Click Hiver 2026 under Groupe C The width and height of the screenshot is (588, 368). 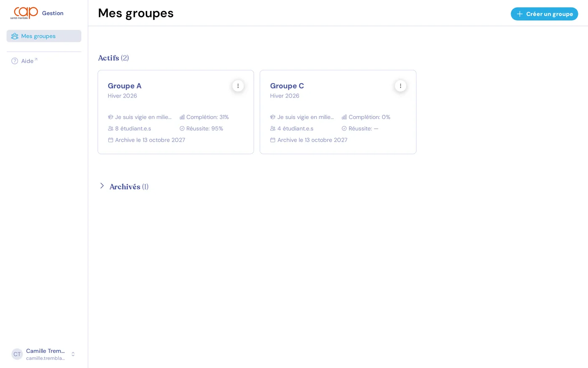tap(285, 96)
